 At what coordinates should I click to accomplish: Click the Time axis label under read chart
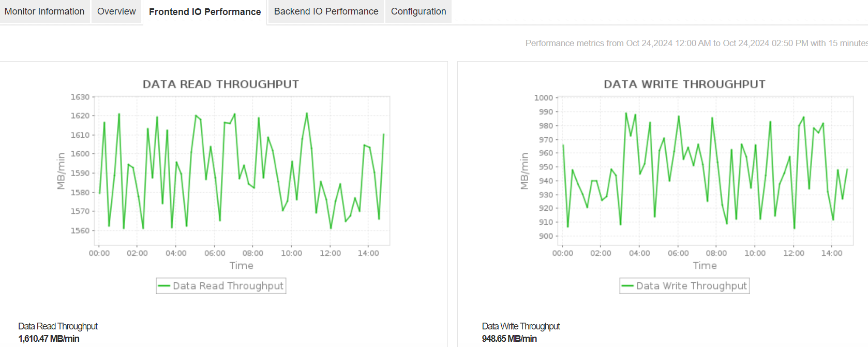click(242, 266)
